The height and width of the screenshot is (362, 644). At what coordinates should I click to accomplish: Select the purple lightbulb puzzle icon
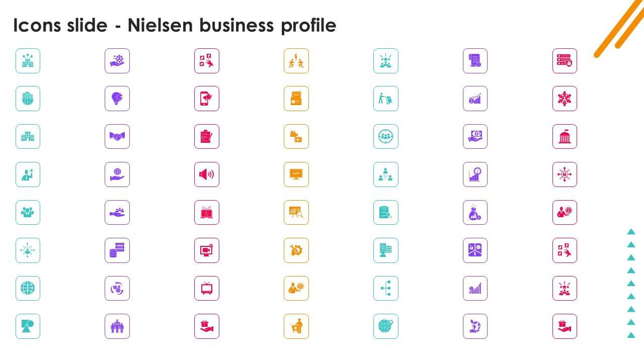pyautogui.click(x=117, y=99)
